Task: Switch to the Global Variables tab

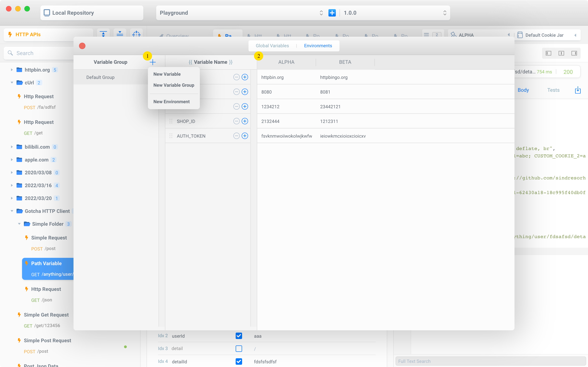Action: [272, 46]
